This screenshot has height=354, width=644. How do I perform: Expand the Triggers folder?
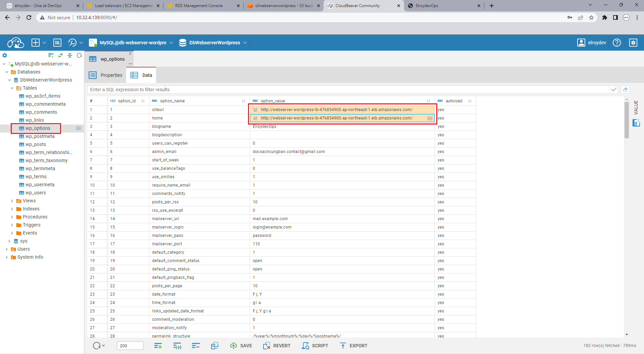click(12, 225)
